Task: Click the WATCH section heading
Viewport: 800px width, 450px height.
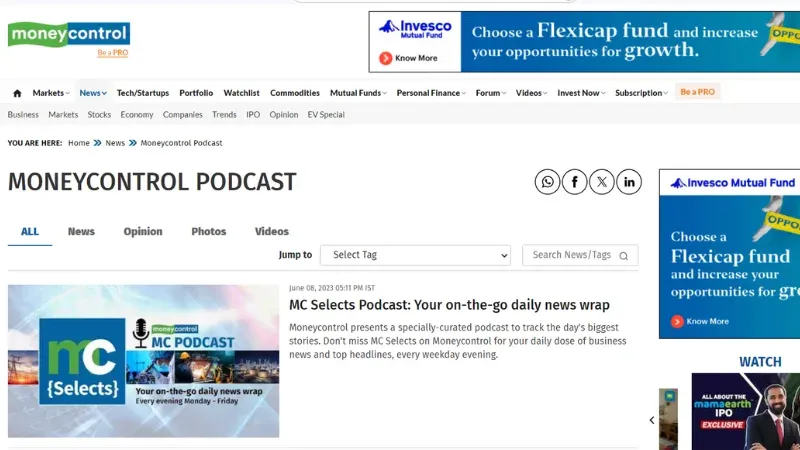Action: point(760,362)
